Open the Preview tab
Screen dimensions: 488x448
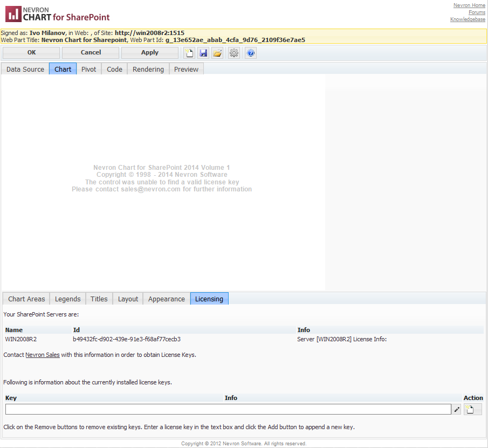point(186,69)
